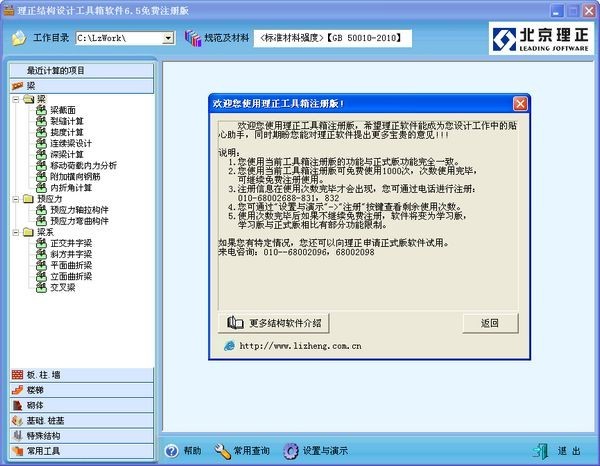
Task: Select the 附加横向钢筋 icon
Action: coord(41,177)
